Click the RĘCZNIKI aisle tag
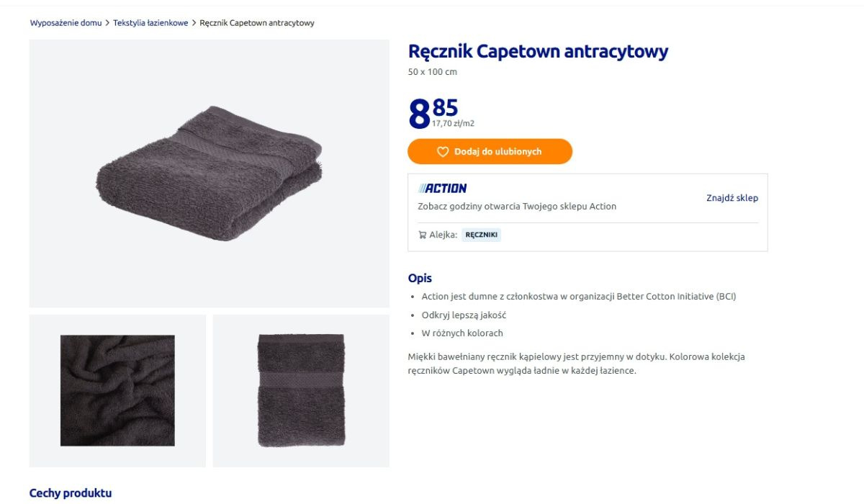The width and height of the screenshot is (864, 504). point(482,235)
